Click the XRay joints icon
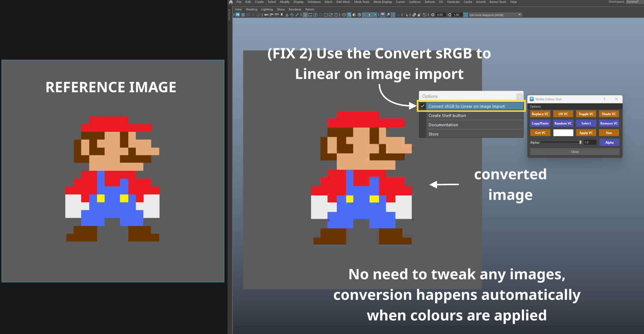The width and height of the screenshot is (644, 334). [x=424, y=15]
